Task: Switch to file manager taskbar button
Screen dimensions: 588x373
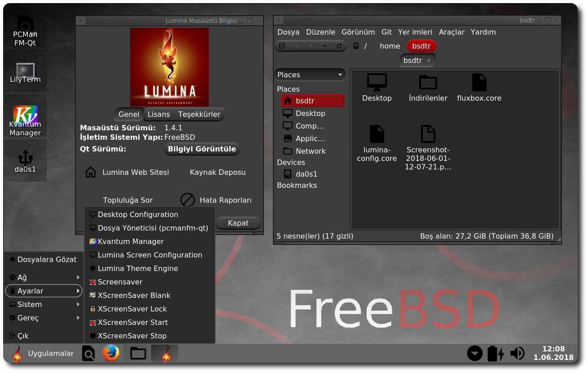Action: (138, 354)
